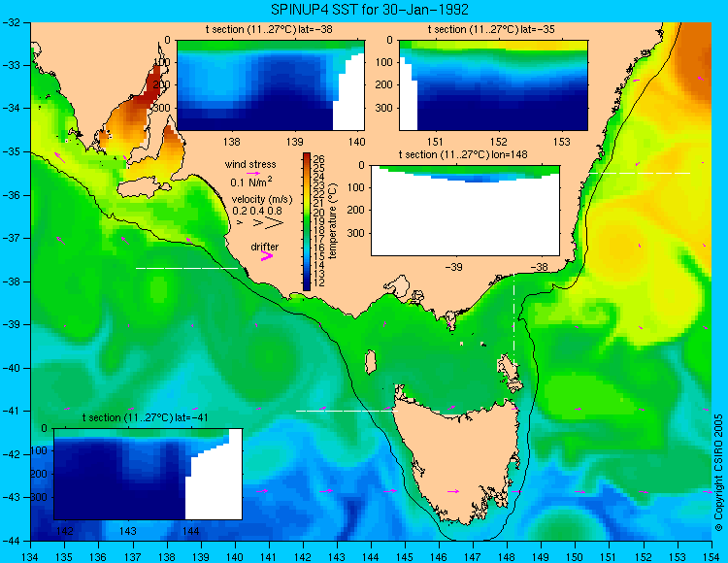Click the dark blue bottom of color bar
The width and height of the screenshot is (728, 563).
[307, 286]
